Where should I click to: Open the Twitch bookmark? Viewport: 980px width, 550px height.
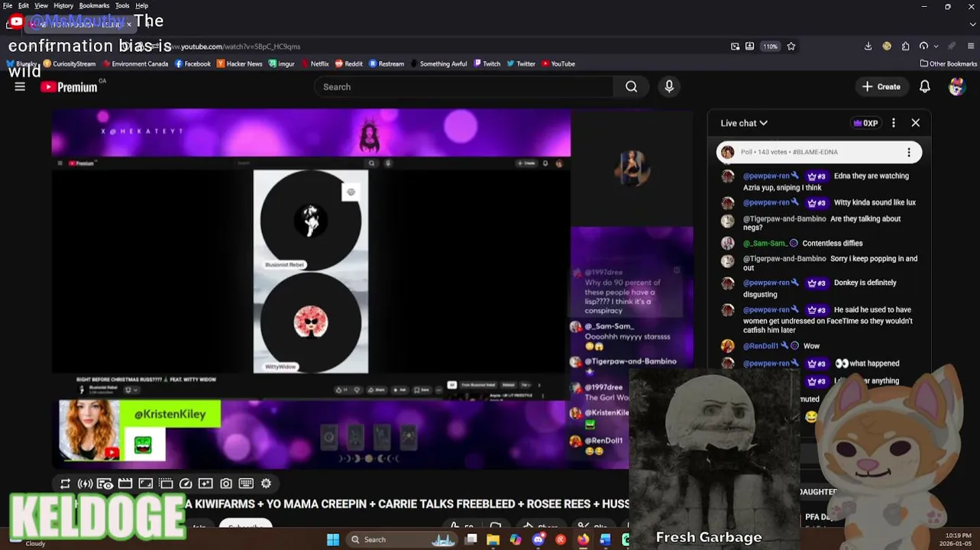click(x=487, y=64)
